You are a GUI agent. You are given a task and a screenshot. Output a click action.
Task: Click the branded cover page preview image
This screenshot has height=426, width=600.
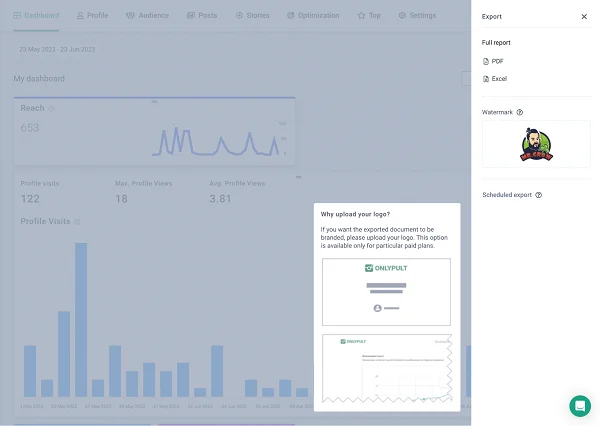click(386, 291)
